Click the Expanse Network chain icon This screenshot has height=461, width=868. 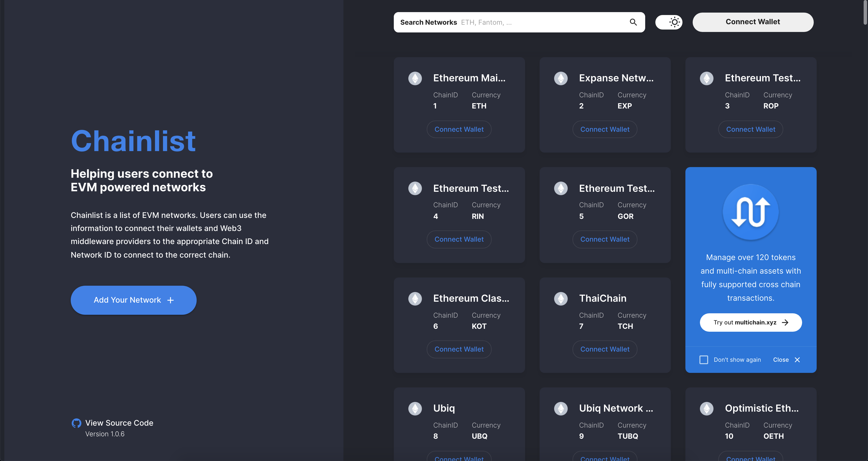[561, 78]
